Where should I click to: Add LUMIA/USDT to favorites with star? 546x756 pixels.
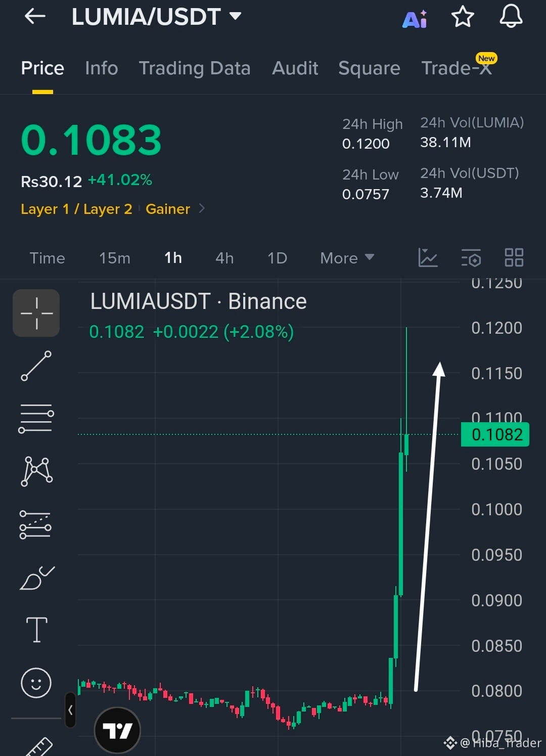(463, 17)
